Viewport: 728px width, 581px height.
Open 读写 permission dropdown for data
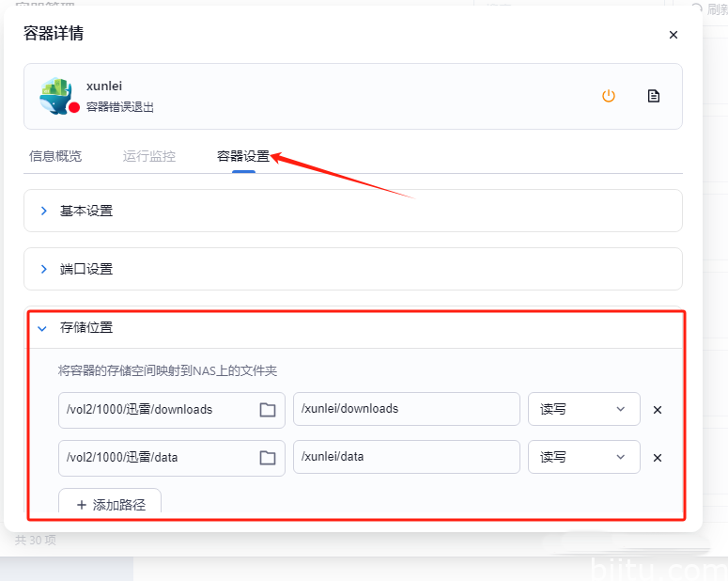(x=583, y=458)
